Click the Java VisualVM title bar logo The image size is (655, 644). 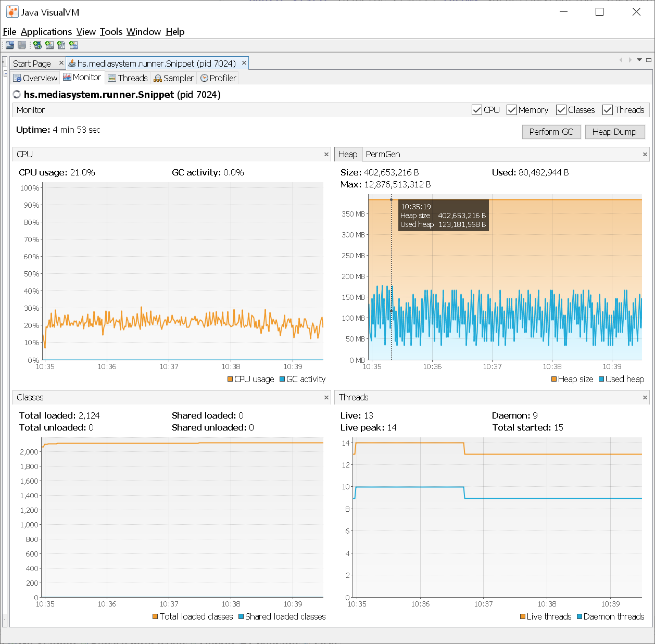pyautogui.click(x=12, y=11)
